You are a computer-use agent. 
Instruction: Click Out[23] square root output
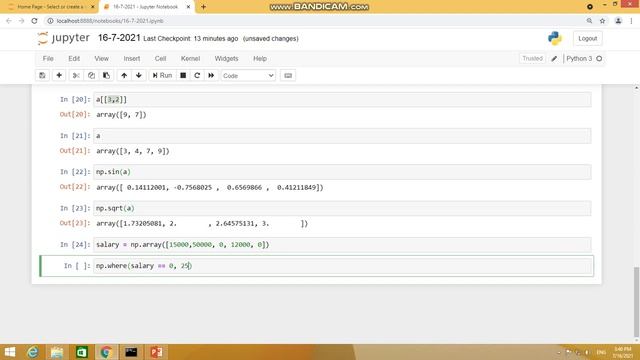point(202,224)
